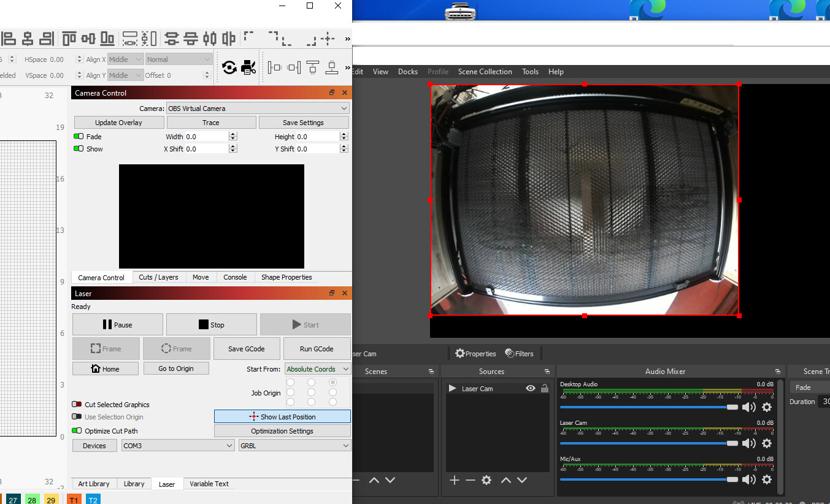Switch to the Cuts / Layers tab
Screen dimensions: 830x504
(x=158, y=277)
